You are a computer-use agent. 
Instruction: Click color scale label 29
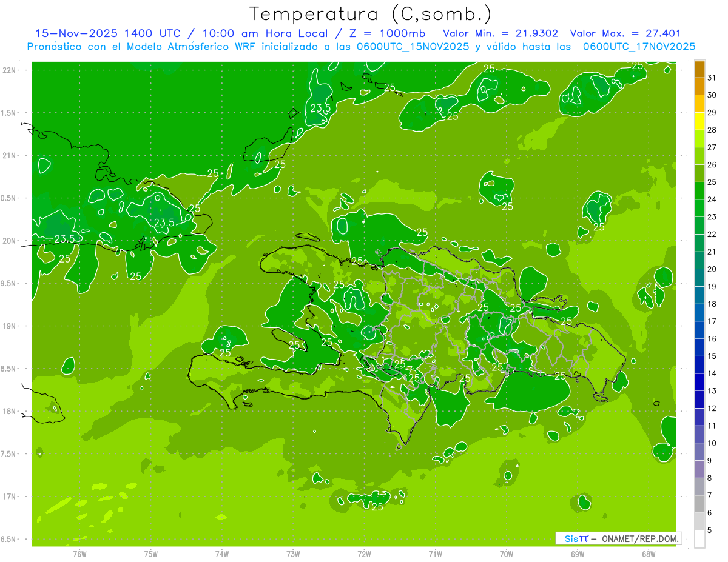(x=712, y=112)
